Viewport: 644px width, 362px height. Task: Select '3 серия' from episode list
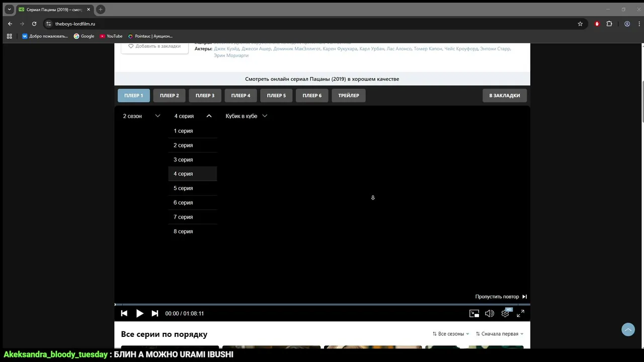click(x=193, y=160)
